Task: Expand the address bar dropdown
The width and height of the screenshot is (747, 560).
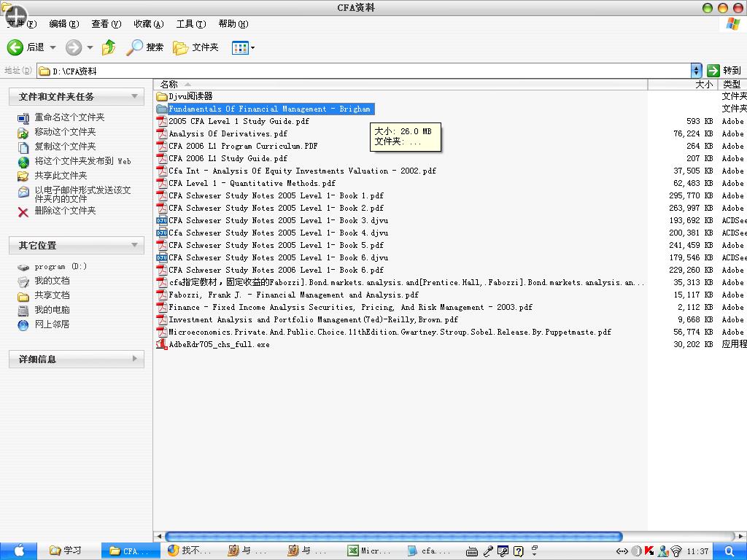Action: point(696,71)
